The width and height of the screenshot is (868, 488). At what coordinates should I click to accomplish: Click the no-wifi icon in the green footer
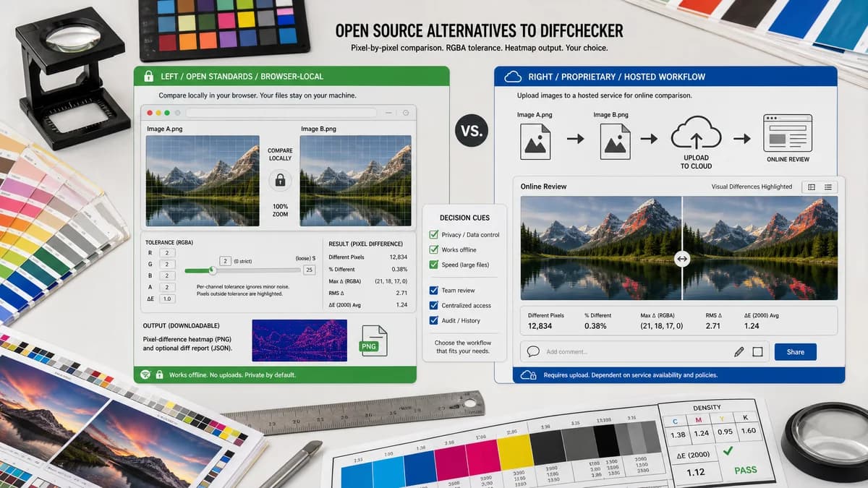pos(145,374)
